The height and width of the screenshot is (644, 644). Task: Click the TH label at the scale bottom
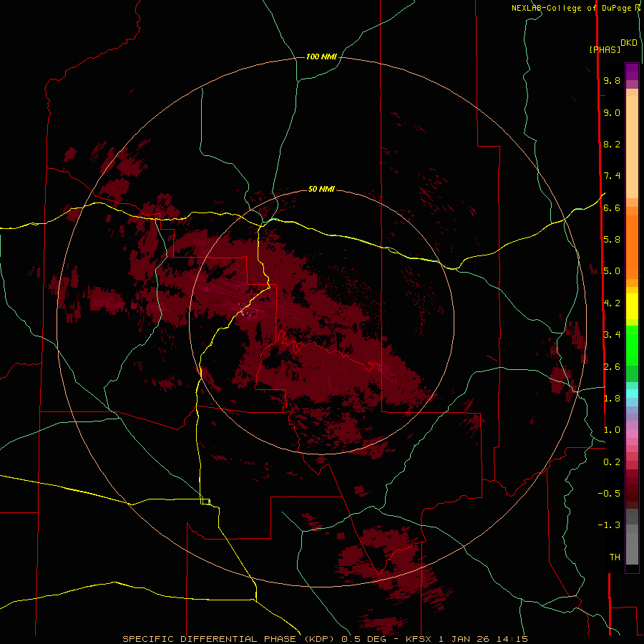615,557
